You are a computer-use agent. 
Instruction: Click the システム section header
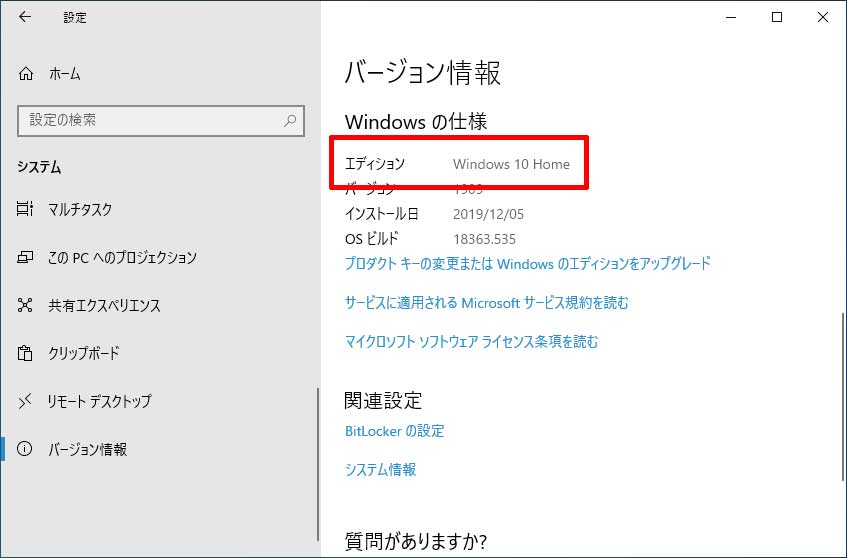tap(39, 167)
